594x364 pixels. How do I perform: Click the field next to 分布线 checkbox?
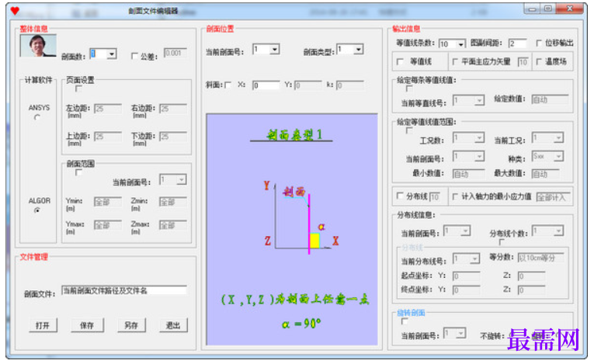(435, 196)
